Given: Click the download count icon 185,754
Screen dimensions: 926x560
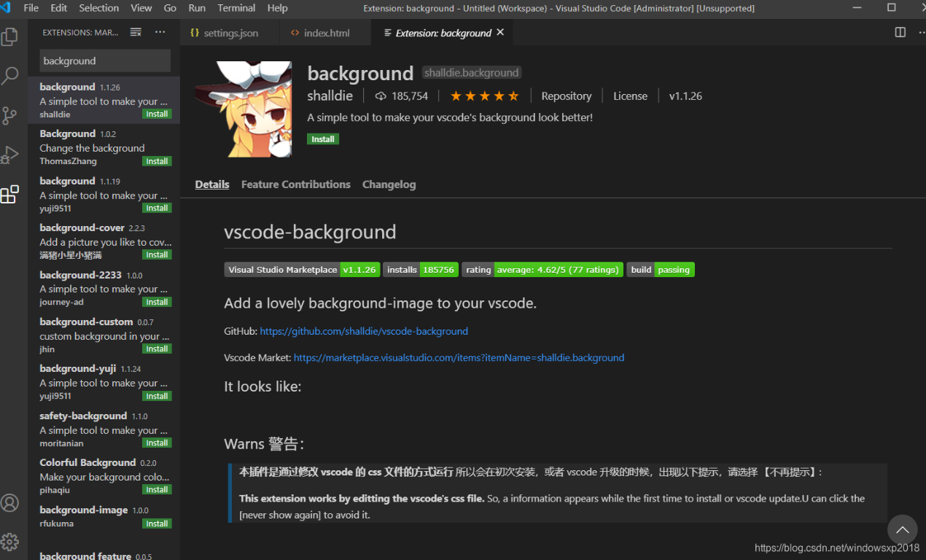Looking at the screenshot, I should pyautogui.click(x=381, y=96).
